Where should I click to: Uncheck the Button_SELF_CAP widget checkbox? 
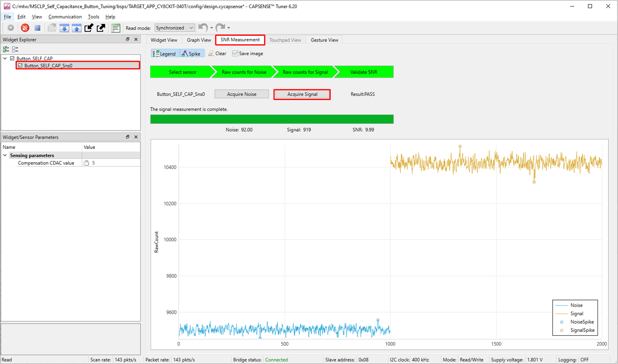point(12,58)
